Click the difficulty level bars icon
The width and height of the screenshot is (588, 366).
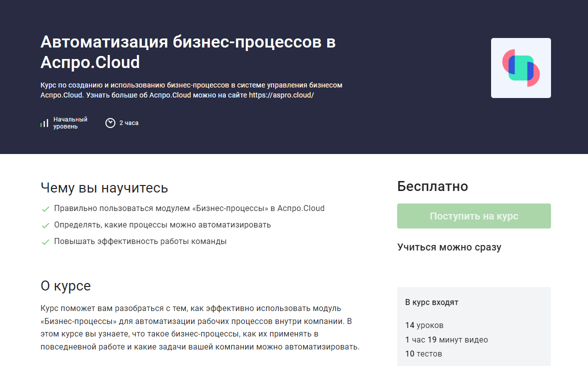44,123
